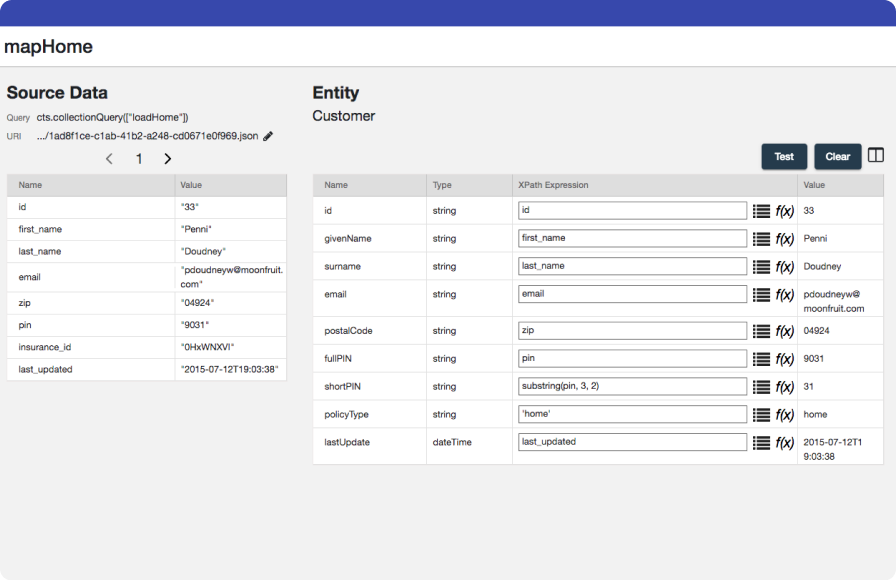The width and height of the screenshot is (896, 581).
Task: Open function picker for policyType row
Action: click(x=784, y=415)
